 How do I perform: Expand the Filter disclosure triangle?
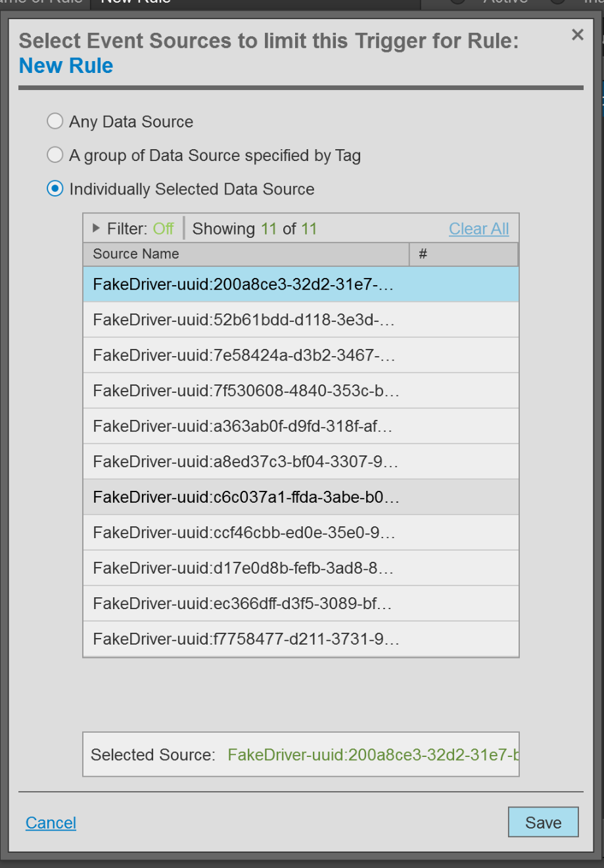click(x=96, y=229)
